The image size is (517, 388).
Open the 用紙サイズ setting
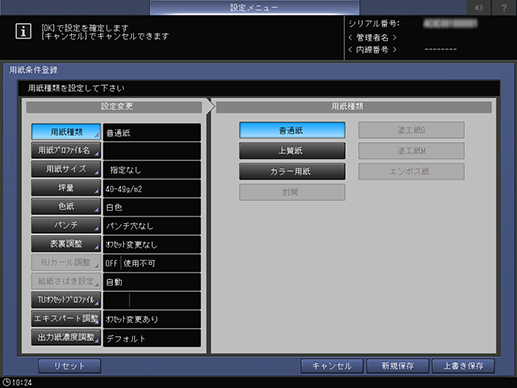point(66,169)
